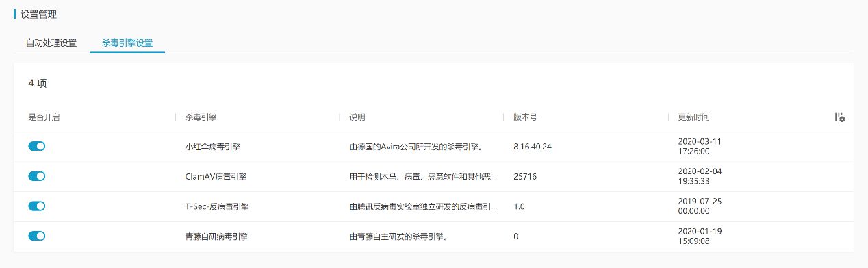This screenshot has width=868, height=268.
Task: Click truncated T-Sec description text
Action: point(423,206)
